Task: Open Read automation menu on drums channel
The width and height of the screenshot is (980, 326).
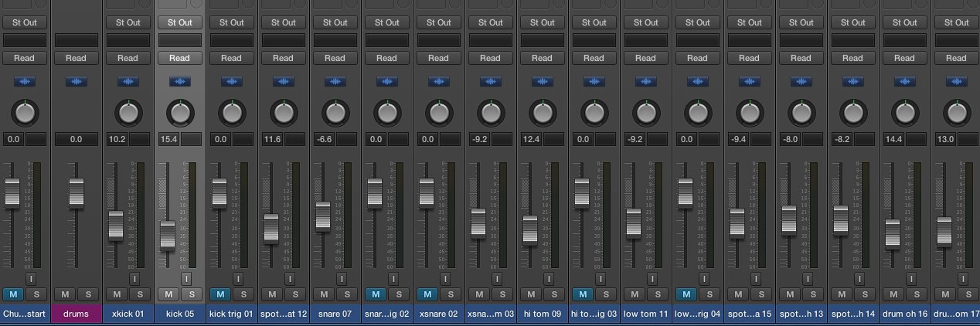Action: [76, 58]
